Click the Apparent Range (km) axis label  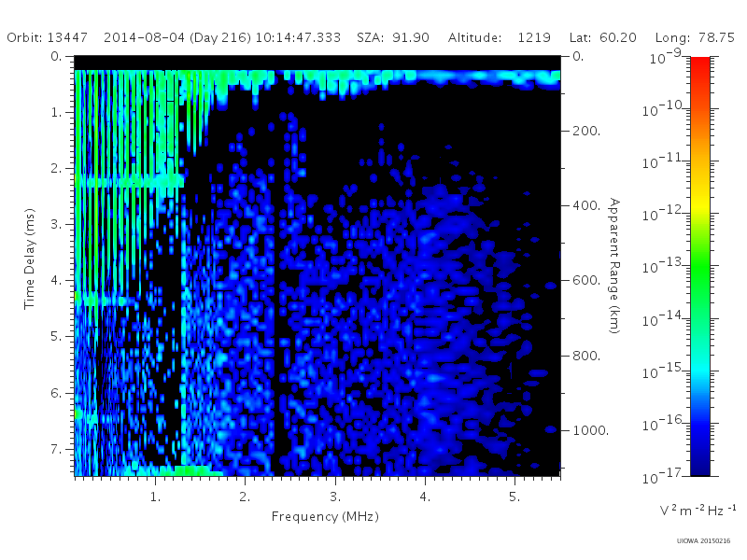(x=614, y=266)
